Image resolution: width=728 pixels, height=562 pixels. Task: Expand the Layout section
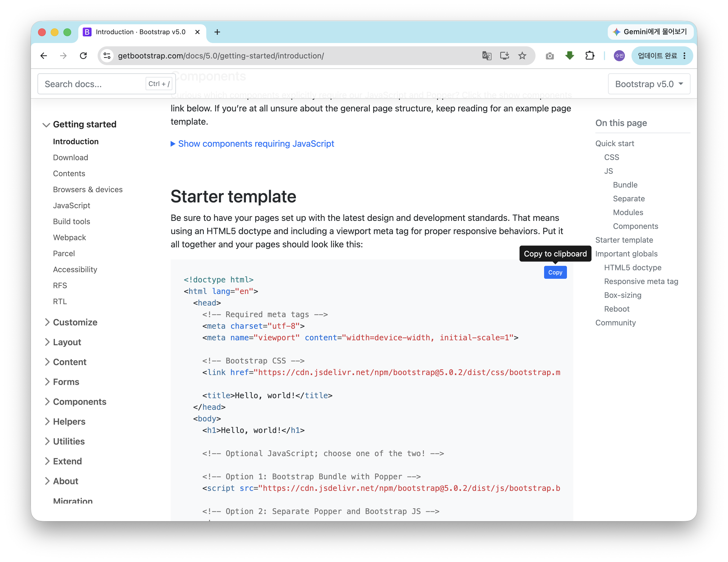[63, 342]
